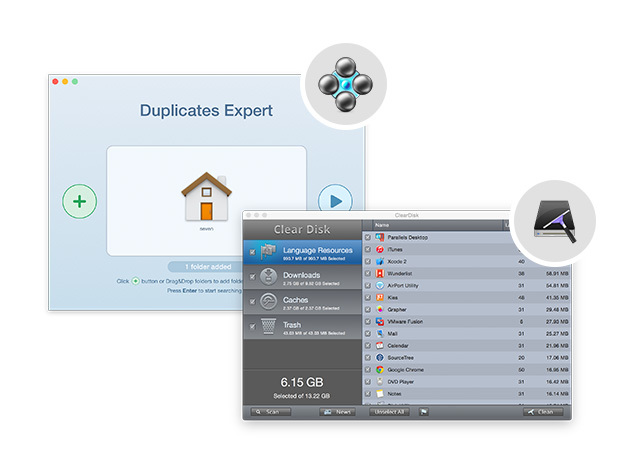Click the Xcode 2 app icon
Image resolution: width=630 pixels, height=473 pixels.
pos(380,261)
